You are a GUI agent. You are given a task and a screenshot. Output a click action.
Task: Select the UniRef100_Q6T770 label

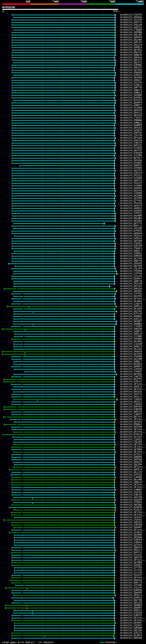pos(131,223)
